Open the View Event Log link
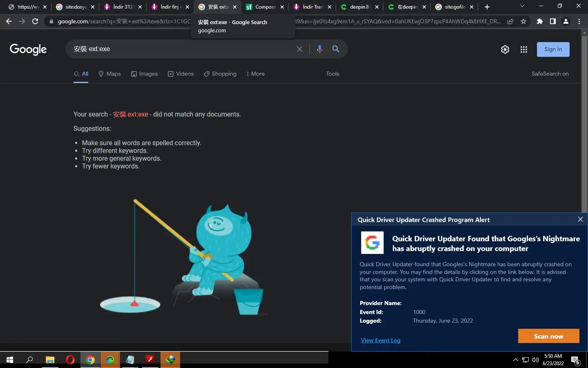 pyautogui.click(x=381, y=340)
